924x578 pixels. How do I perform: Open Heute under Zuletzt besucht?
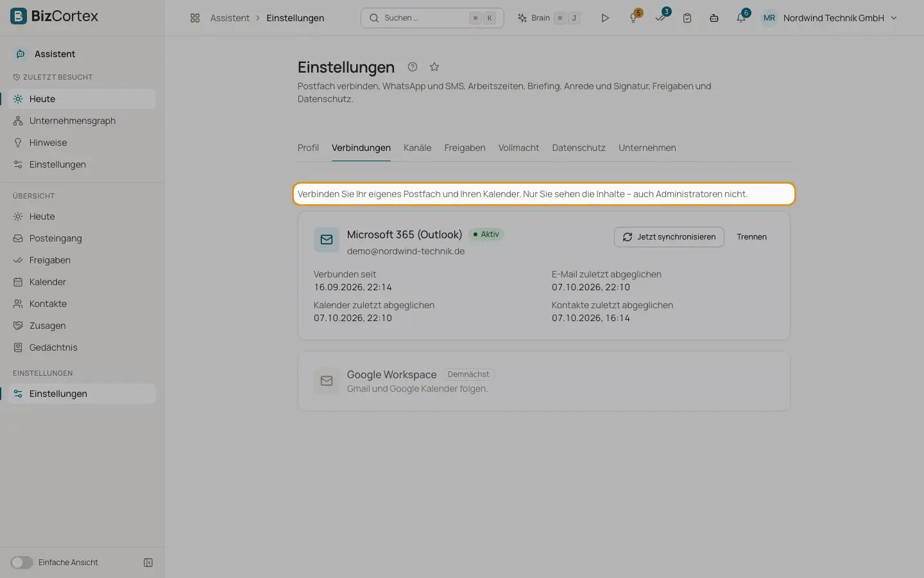(82, 99)
